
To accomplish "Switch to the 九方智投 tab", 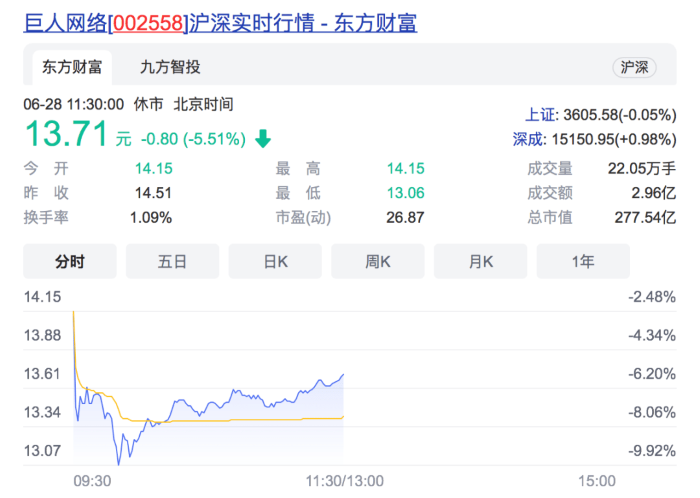I will point(170,67).
